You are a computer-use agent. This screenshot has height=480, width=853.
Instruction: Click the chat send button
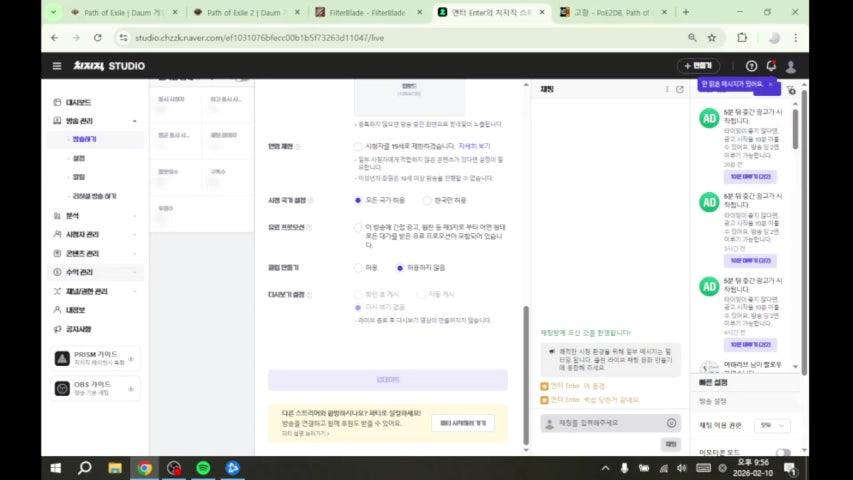(671, 444)
